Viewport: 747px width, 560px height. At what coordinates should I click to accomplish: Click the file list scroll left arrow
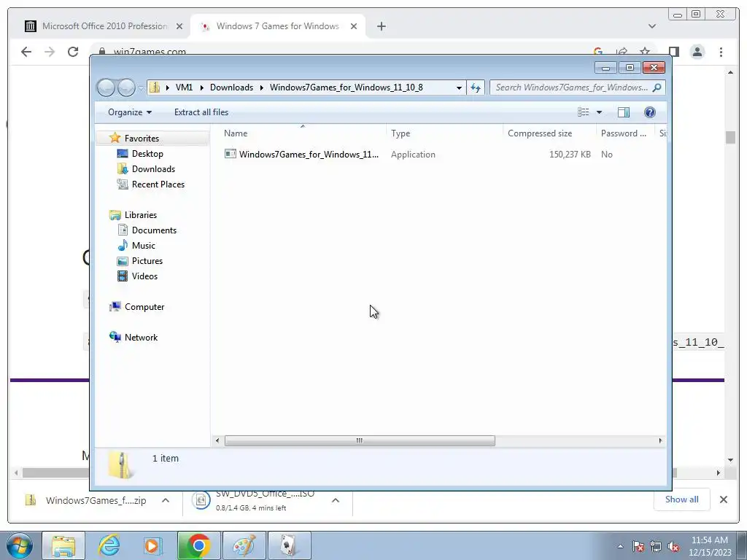point(217,441)
